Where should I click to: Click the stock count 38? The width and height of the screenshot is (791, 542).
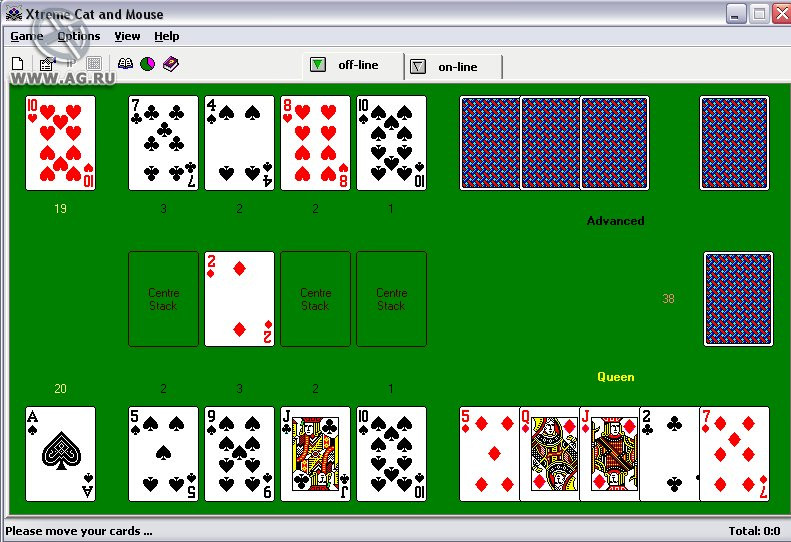click(x=668, y=299)
